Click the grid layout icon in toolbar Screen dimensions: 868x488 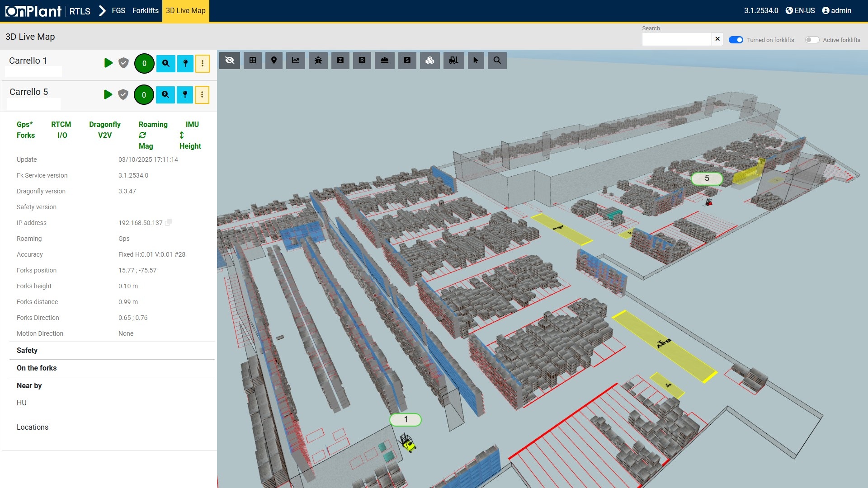click(253, 60)
